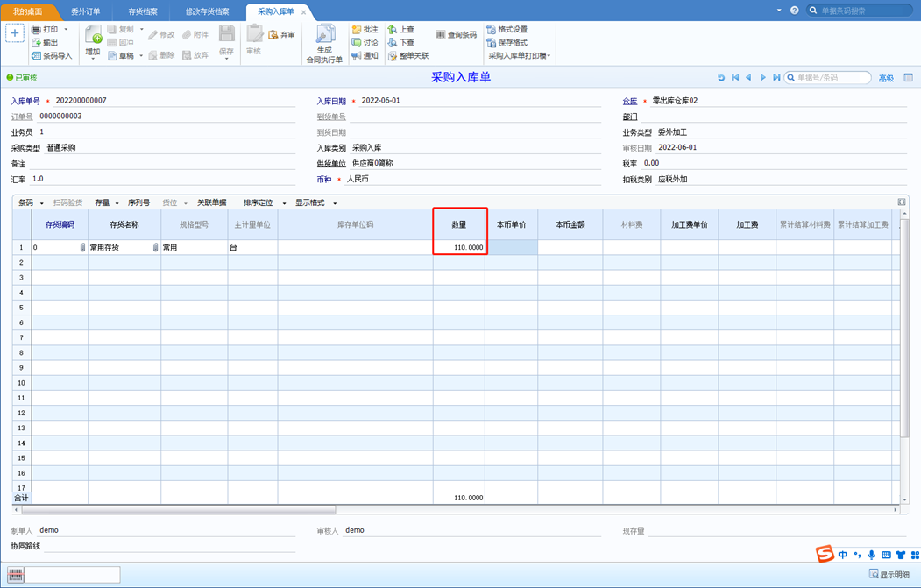Go to the first document

[x=735, y=77]
